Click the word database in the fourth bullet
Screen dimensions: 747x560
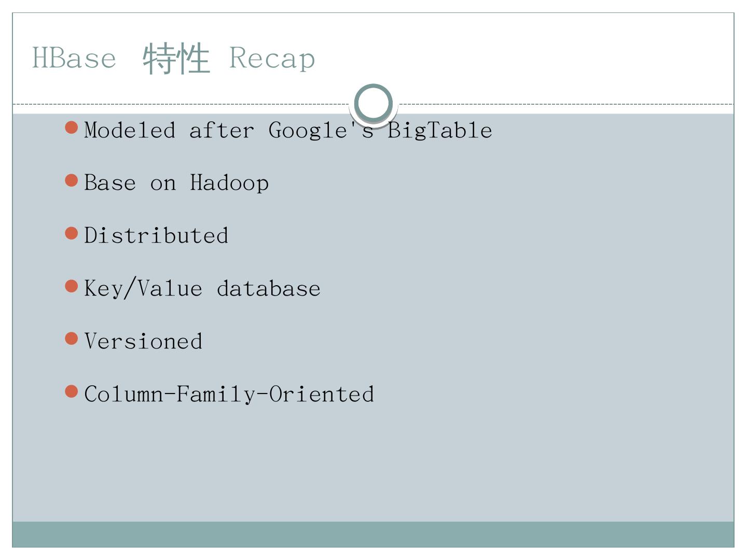point(268,289)
